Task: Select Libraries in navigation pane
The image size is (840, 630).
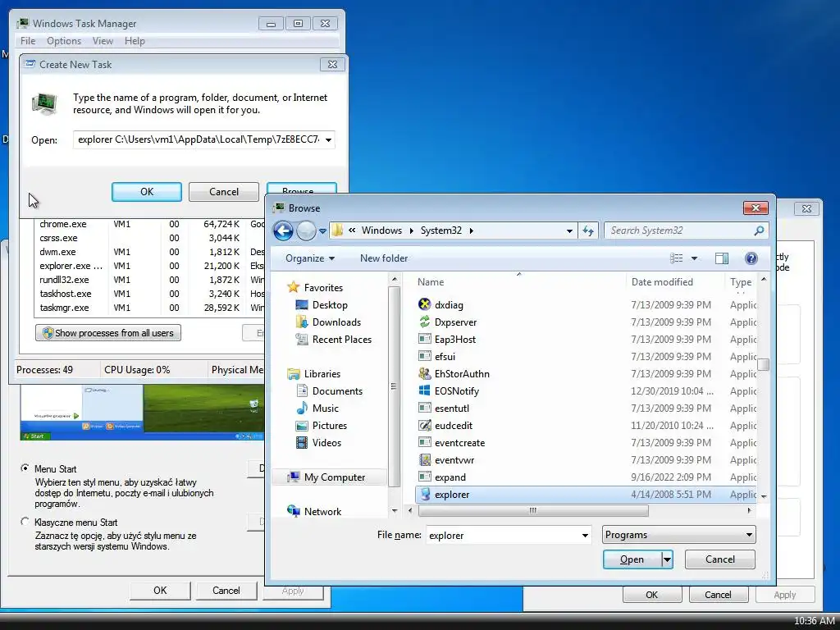Action: (314, 374)
